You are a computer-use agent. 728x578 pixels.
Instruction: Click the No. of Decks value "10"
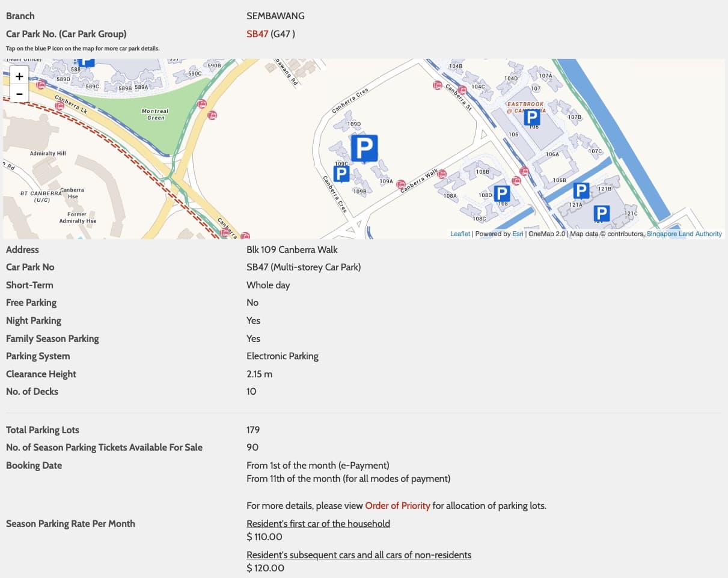(x=251, y=391)
